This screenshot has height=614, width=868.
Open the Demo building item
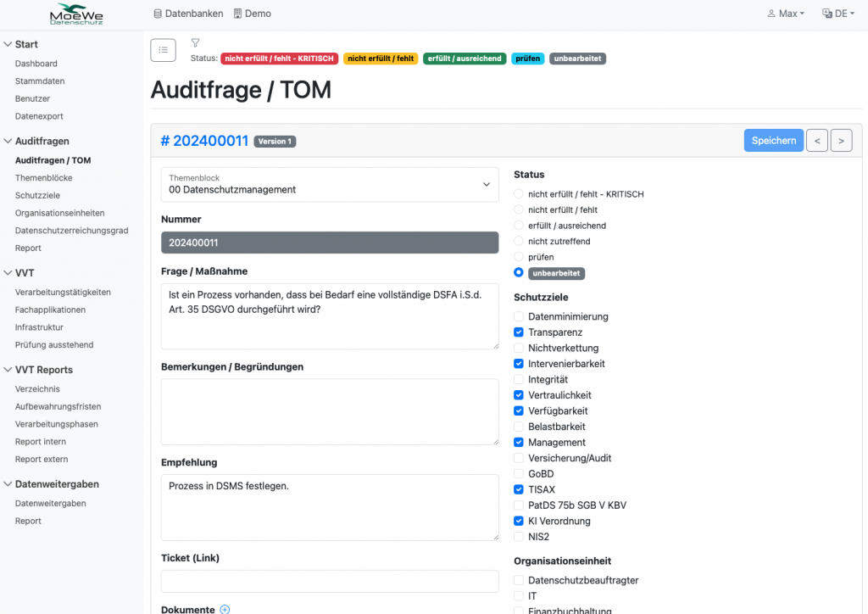[x=252, y=14]
